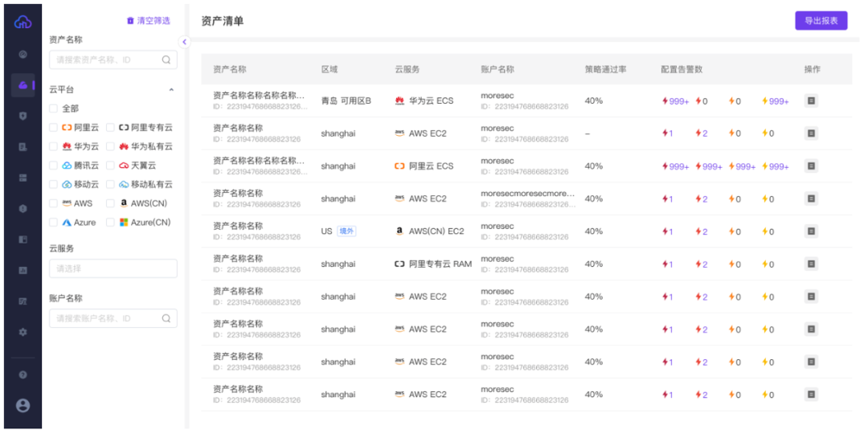Click the 资产名称 column header
Screen dimensions: 868x434
tap(230, 69)
